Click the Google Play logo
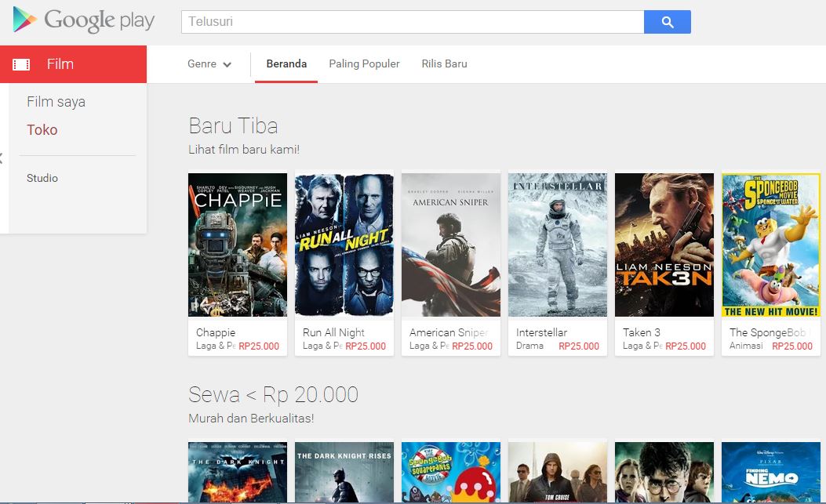 (x=83, y=21)
